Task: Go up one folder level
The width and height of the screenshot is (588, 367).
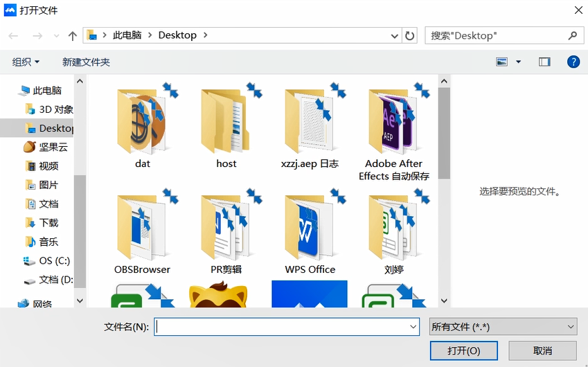Action: pos(73,35)
